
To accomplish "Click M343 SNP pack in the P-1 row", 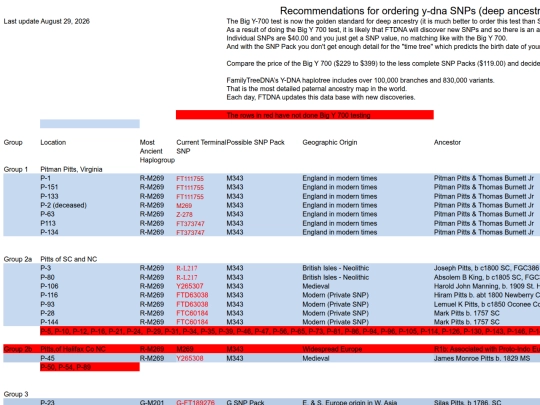I will tap(235, 178).
